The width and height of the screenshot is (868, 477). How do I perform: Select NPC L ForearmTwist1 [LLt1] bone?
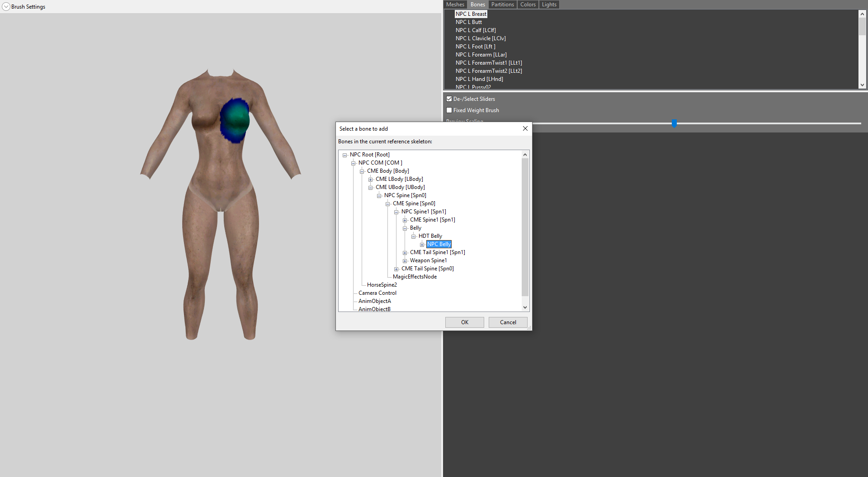tap(489, 63)
